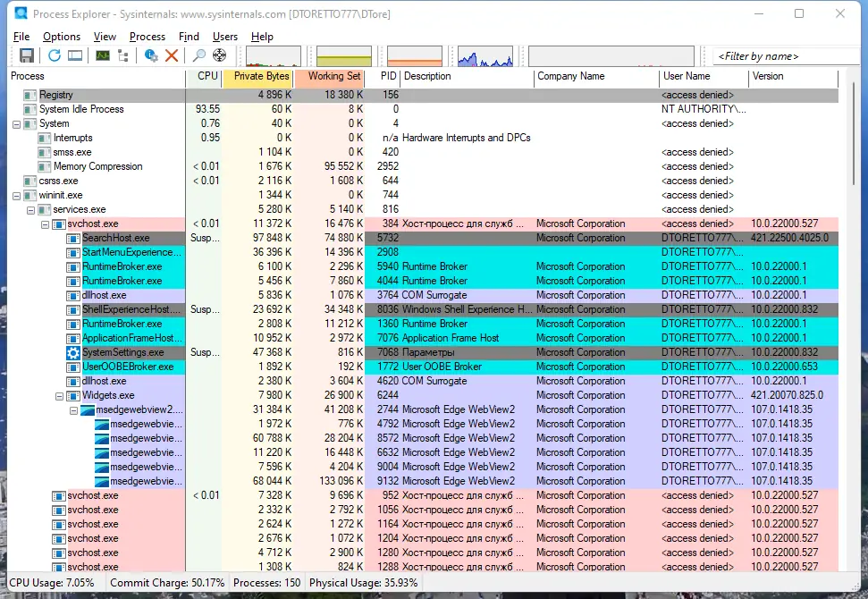Open the View menu
Image resolution: width=868 pixels, height=599 pixels.
(105, 37)
